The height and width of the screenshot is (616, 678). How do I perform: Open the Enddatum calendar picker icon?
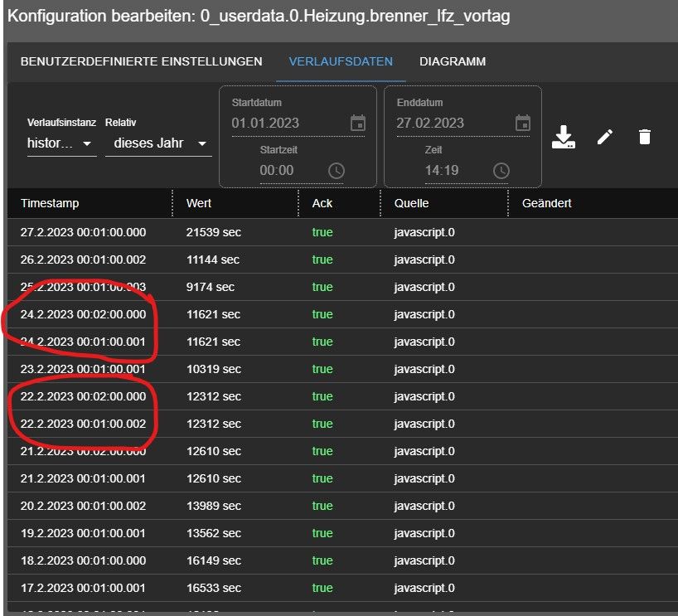523,123
